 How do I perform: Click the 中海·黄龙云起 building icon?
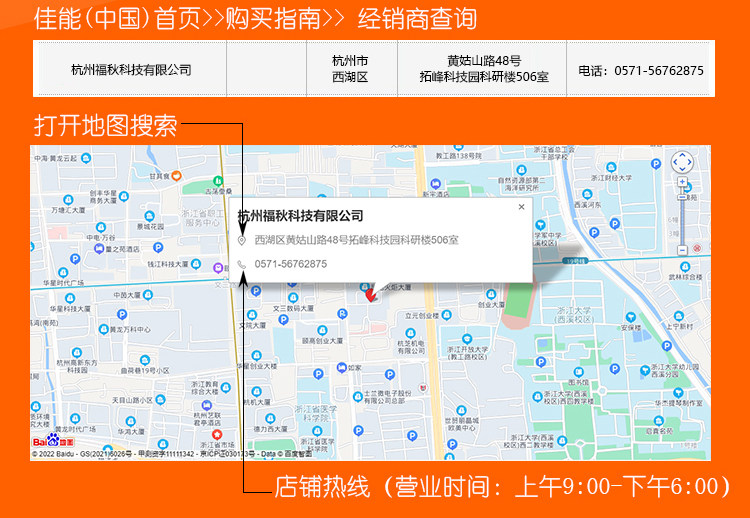coord(86,158)
